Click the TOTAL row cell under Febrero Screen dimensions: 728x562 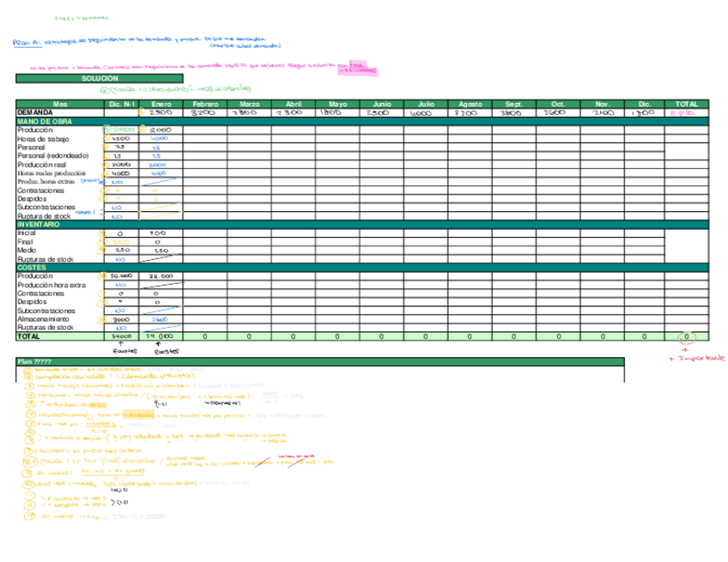pyautogui.click(x=205, y=336)
